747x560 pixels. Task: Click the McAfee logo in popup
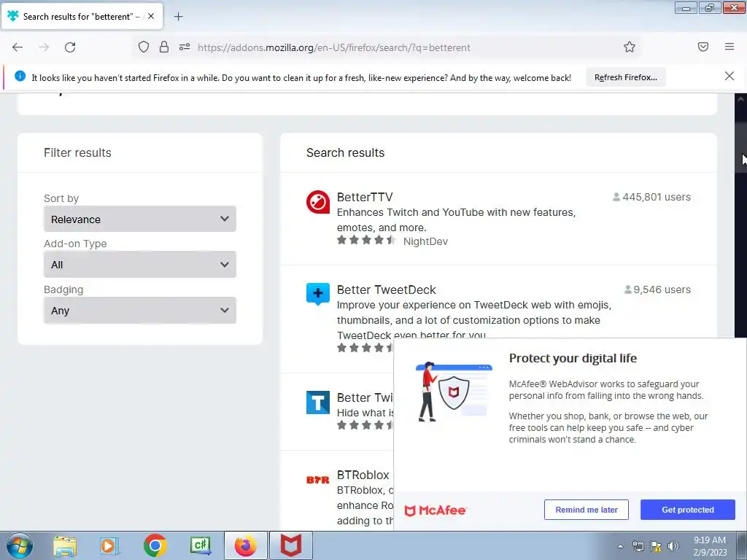436,510
